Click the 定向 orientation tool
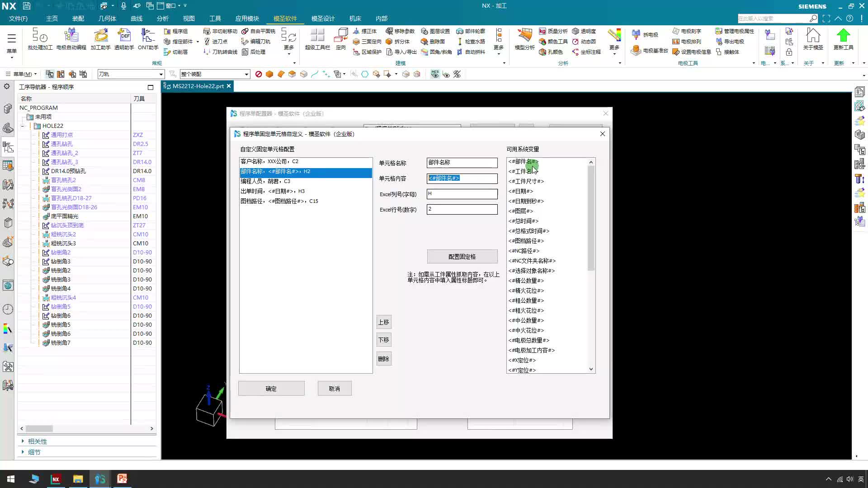This screenshot has width=868, height=488. click(x=341, y=39)
